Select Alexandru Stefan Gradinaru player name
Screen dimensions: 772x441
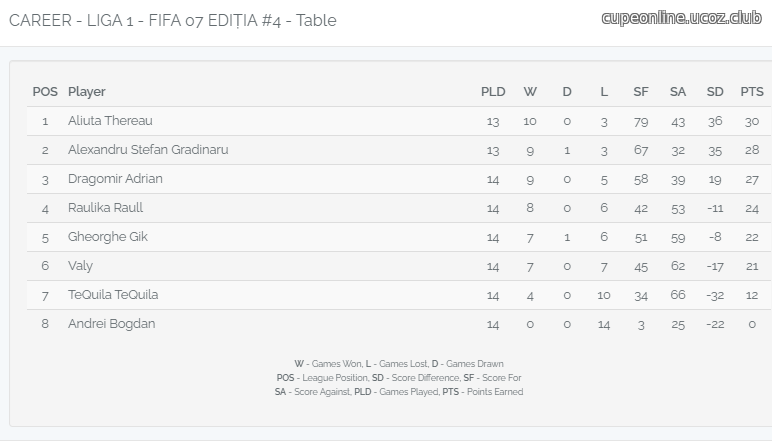[x=148, y=150]
